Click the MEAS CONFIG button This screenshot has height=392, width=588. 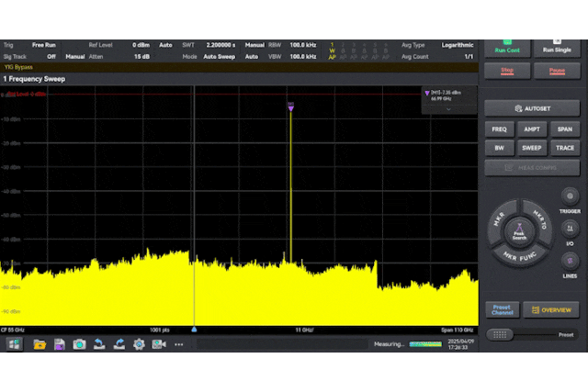click(x=532, y=167)
